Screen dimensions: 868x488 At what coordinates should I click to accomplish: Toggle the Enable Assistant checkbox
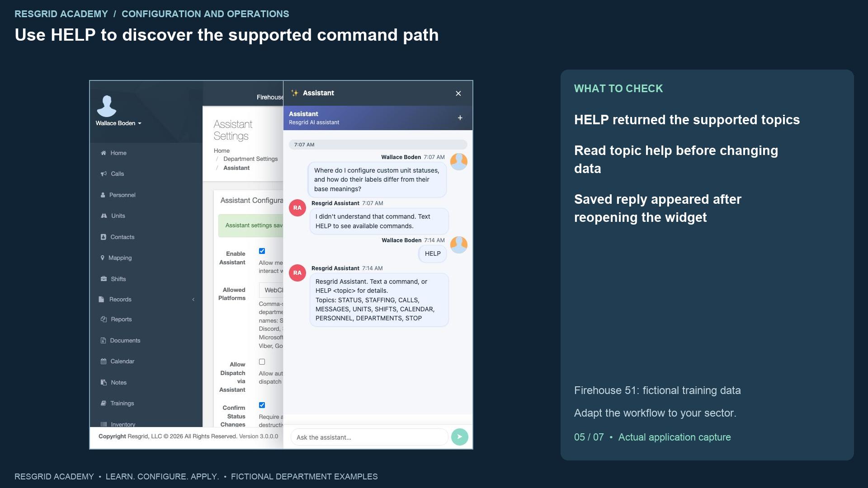click(x=262, y=251)
